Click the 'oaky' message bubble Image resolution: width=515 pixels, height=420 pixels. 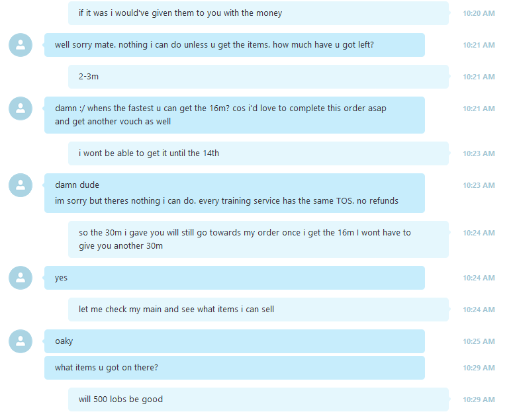234,341
